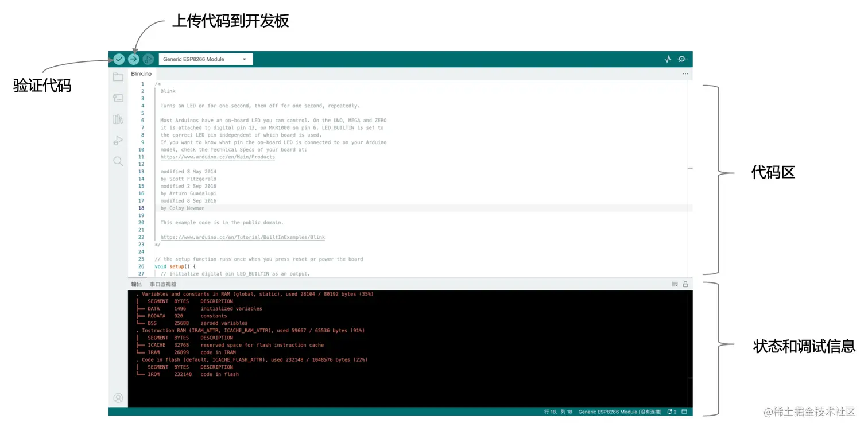
Task: Click the 'by Arturo Guadalupi' comment line
Action: point(188,193)
